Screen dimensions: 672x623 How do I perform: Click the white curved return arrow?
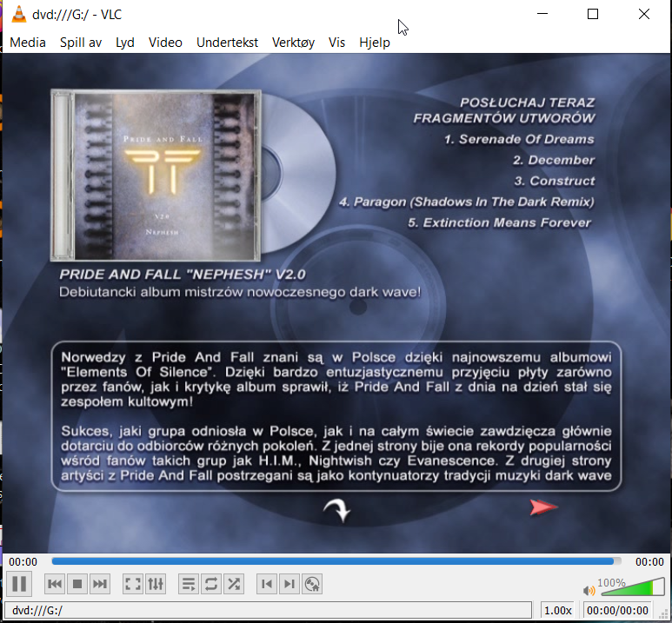[336, 510]
